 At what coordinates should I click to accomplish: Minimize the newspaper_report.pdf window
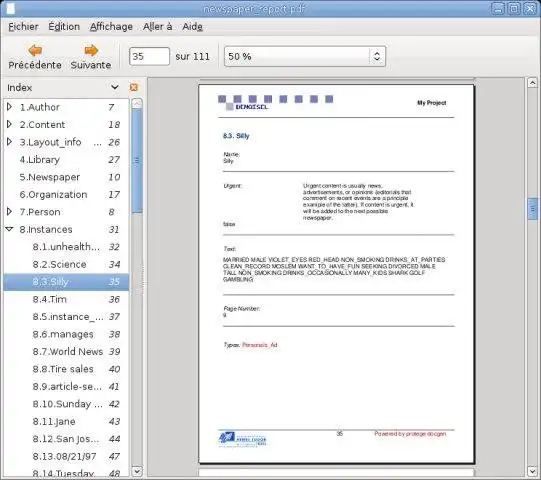click(x=498, y=9)
